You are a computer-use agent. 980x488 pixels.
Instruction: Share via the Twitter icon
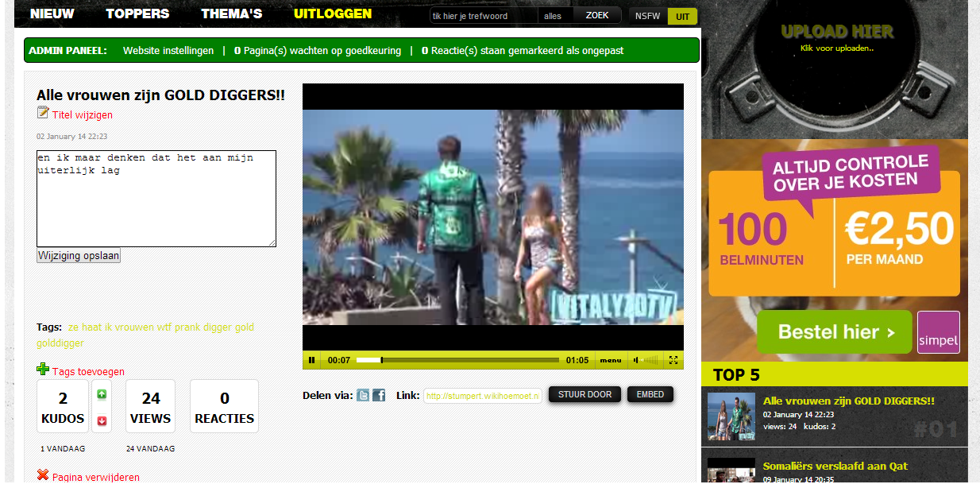(363, 395)
